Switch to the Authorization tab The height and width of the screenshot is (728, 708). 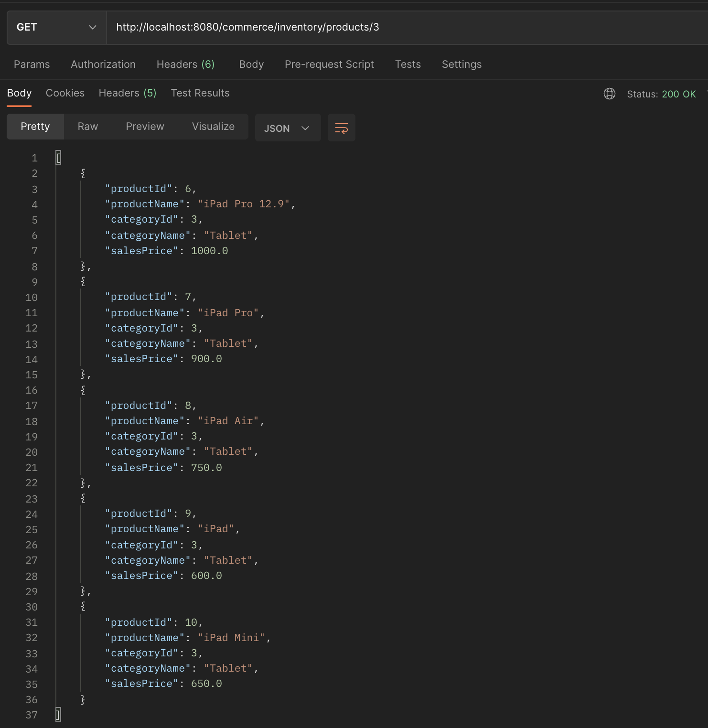[x=103, y=64]
